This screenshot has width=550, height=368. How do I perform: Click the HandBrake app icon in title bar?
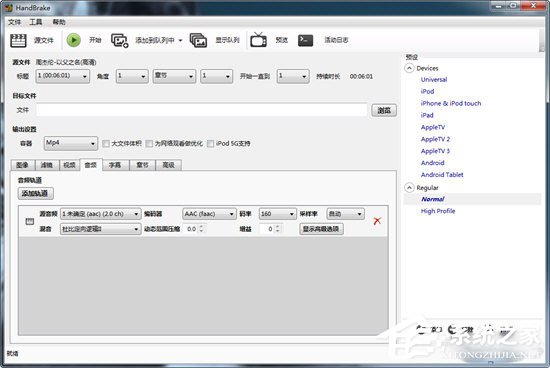coord(9,7)
